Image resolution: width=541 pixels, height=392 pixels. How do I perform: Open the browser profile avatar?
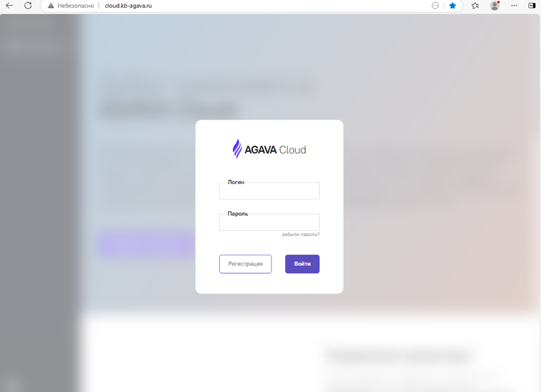(495, 5)
